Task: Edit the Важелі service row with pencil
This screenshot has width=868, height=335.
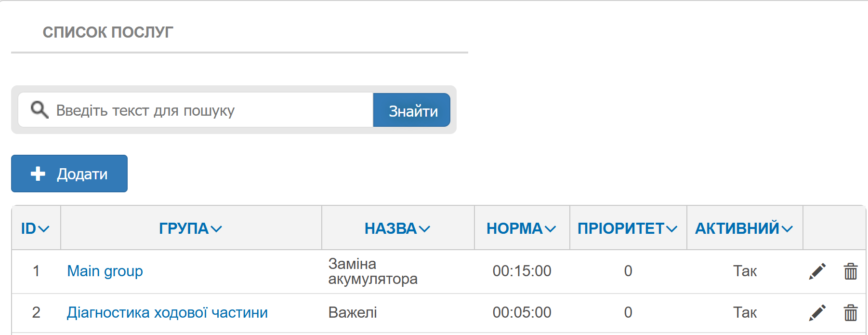Action: [817, 313]
